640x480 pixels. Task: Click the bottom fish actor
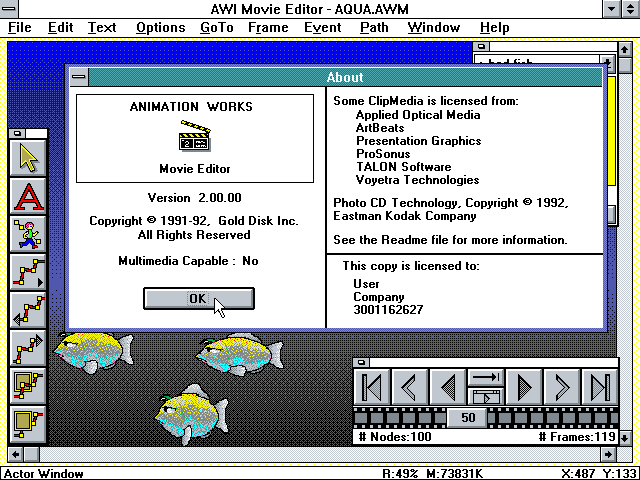coord(191,414)
